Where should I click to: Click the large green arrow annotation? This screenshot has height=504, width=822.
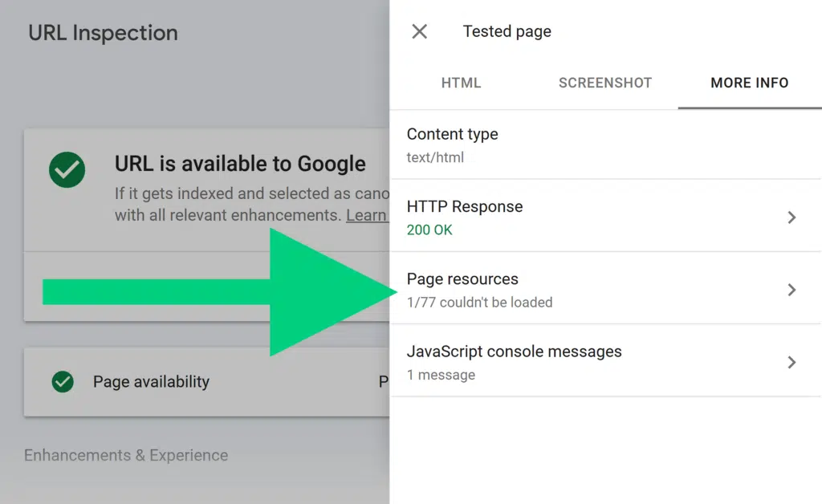tap(241, 291)
